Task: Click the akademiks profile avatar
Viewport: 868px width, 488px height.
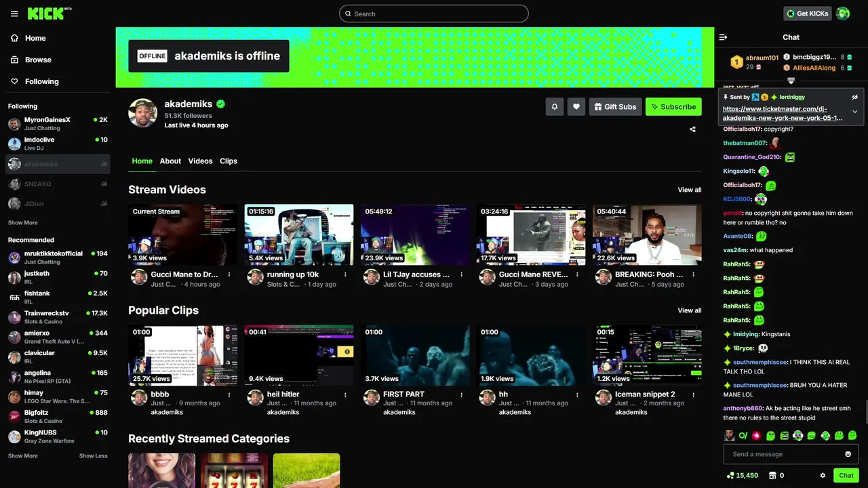Action: pyautogui.click(x=143, y=113)
